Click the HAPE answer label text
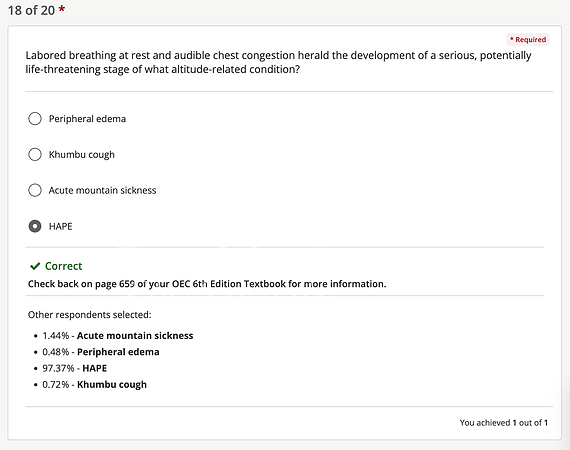 pos(61,226)
